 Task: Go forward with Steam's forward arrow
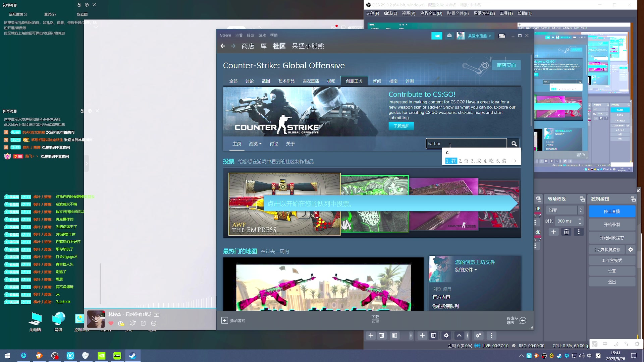[x=233, y=46]
